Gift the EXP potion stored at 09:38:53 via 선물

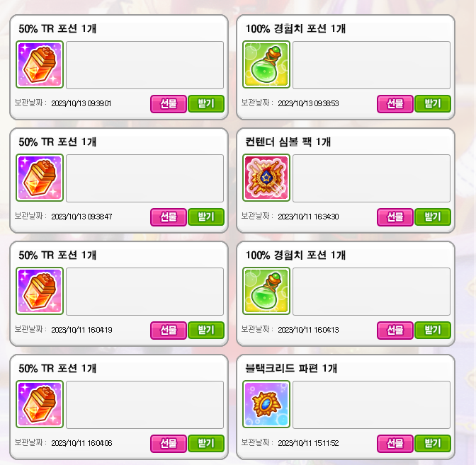[x=395, y=104]
